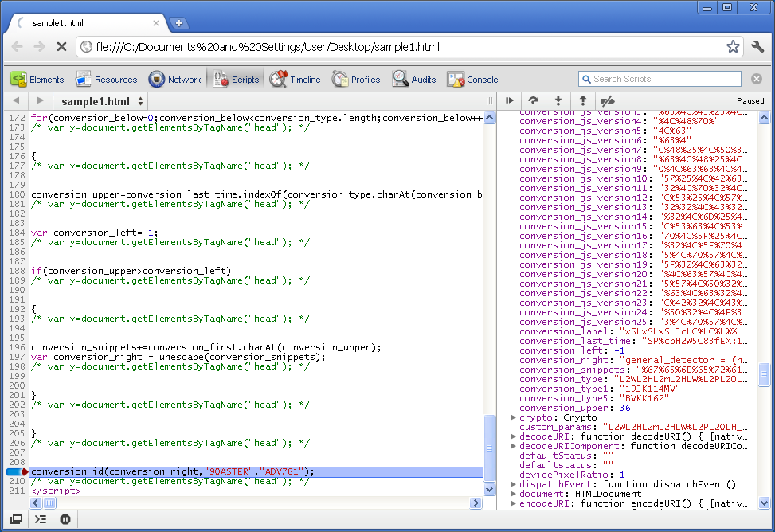Bookmark this page with the star icon
This screenshot has height=532, width=775.
[733, 47]
